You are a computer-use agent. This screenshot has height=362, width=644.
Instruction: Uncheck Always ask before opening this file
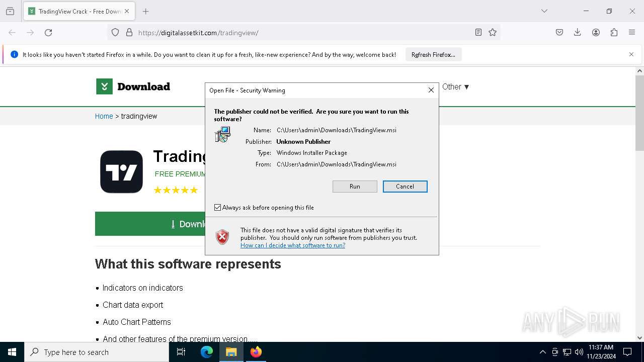(218, 208)
